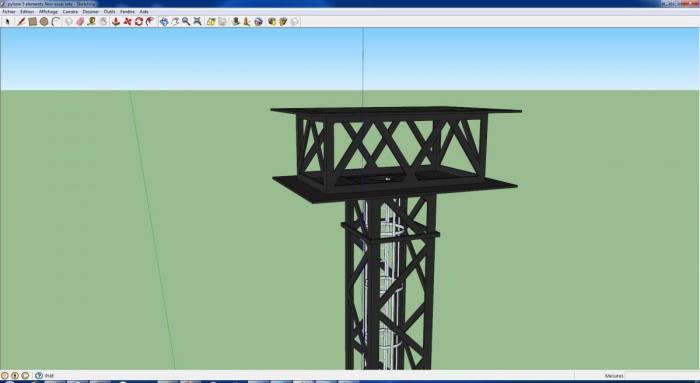Open the Dessiner menu
Viewport: 700px width, 383px height.
point(91,12)
